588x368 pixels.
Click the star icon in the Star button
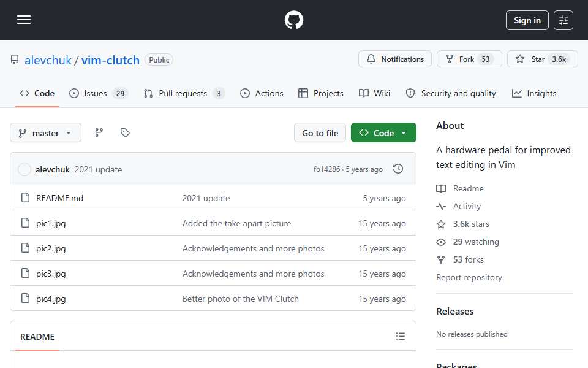point(520,59)
